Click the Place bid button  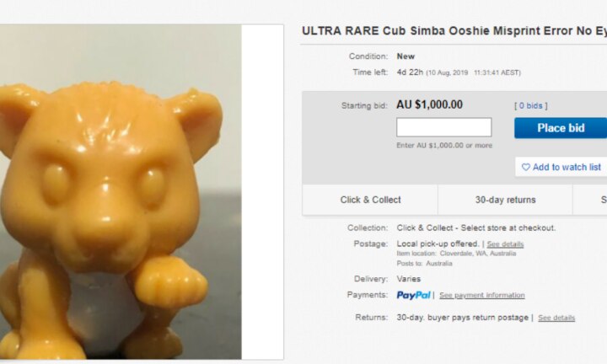pyautogui.click(x=561, y=128)
